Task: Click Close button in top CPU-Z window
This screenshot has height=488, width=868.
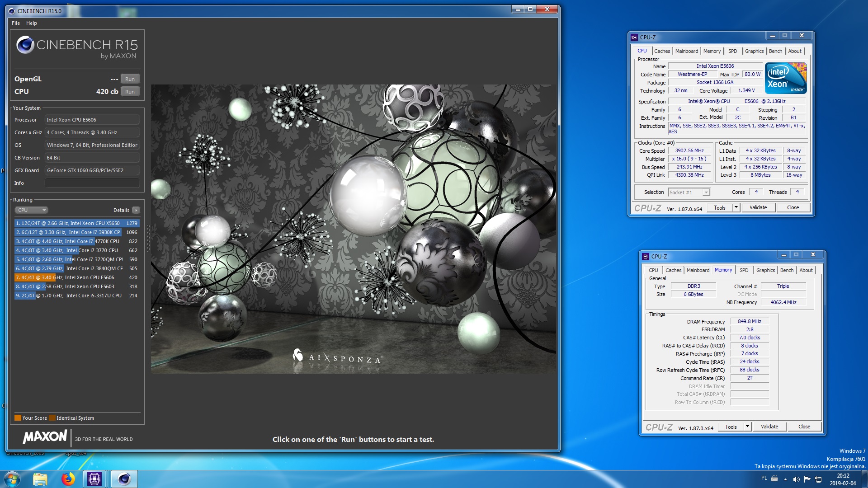Action: [x=793, y=208]
